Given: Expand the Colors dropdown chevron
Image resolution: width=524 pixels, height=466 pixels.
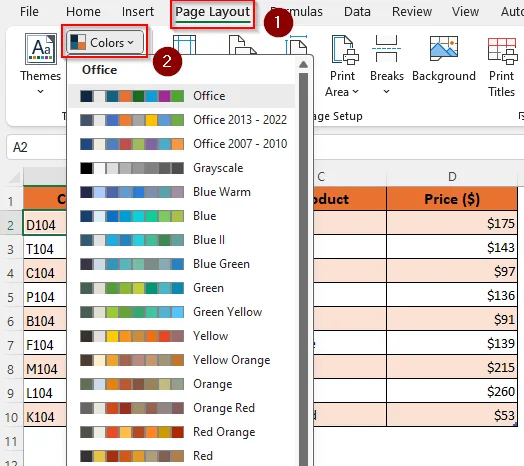Looking at the screenshot, I should (130, 42).
